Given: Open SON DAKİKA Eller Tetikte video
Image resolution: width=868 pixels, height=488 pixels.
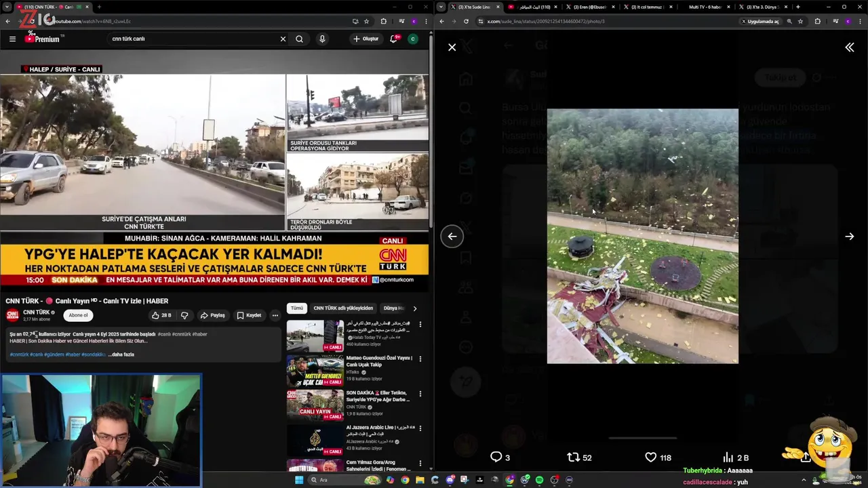Looking at the screenshot, I should pyautogui.click(x=315, y=405).
